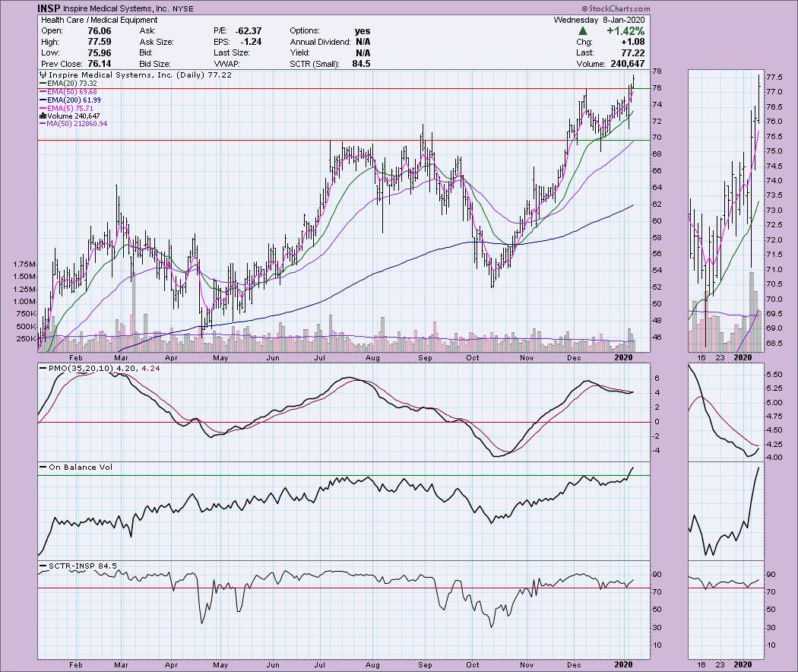Click the +1.42% percent change value

click(x=625, y=31)
